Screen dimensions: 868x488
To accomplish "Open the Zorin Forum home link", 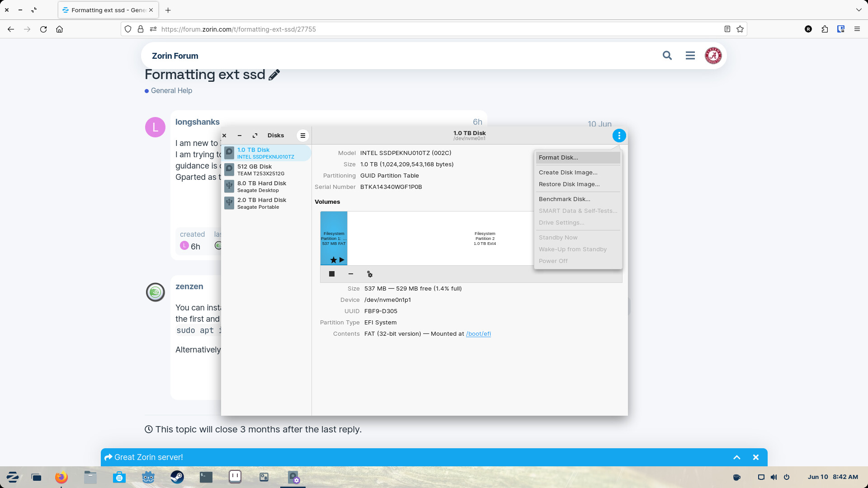I will coord(175,56).
